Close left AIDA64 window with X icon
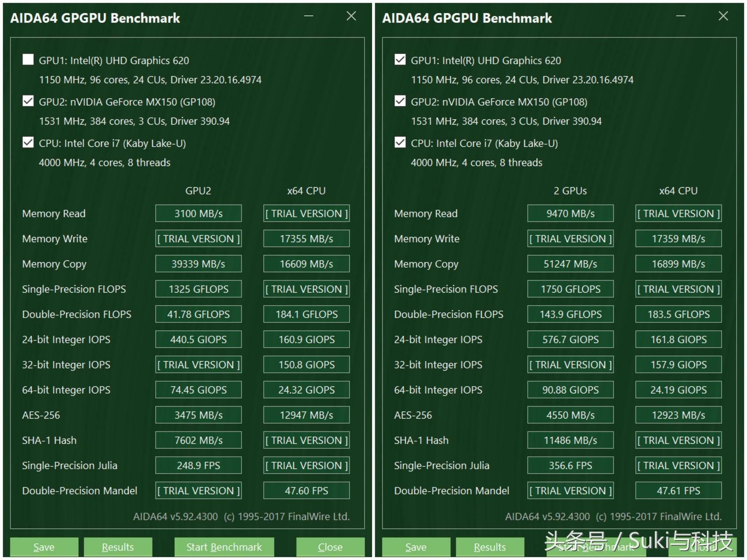This screenshot has height=560, width=747. (351, 16)
